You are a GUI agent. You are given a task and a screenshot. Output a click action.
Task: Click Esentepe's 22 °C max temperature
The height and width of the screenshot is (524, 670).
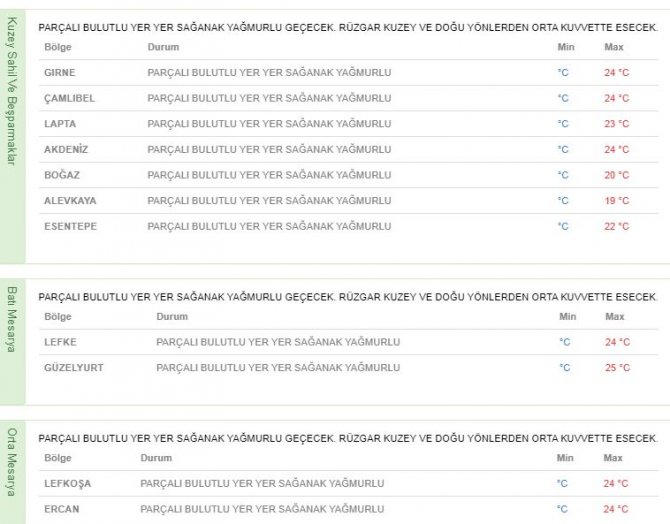click(616, 226)
